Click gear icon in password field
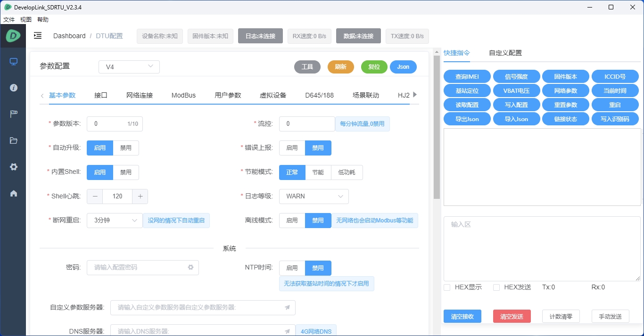This screenshot has width=644, height=336. [190, 267]
